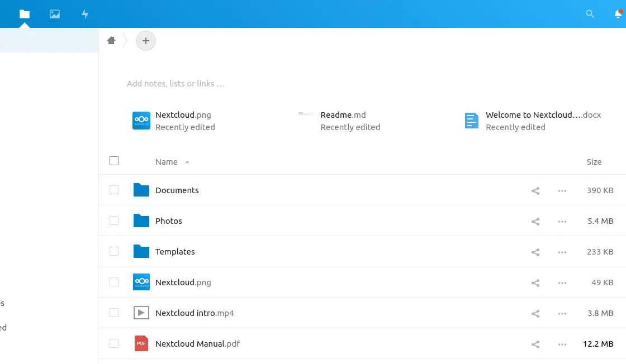Open recently edited Readme.md recommendation

(339, 121)
